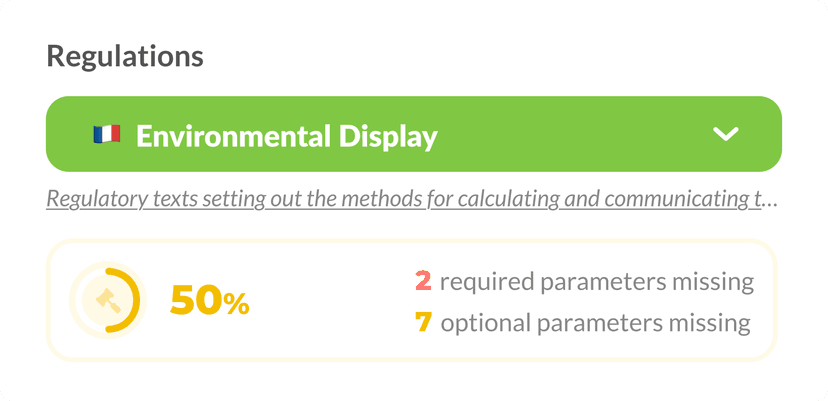
Task: Select the required parameters missing text
Action: click(597, 282)
